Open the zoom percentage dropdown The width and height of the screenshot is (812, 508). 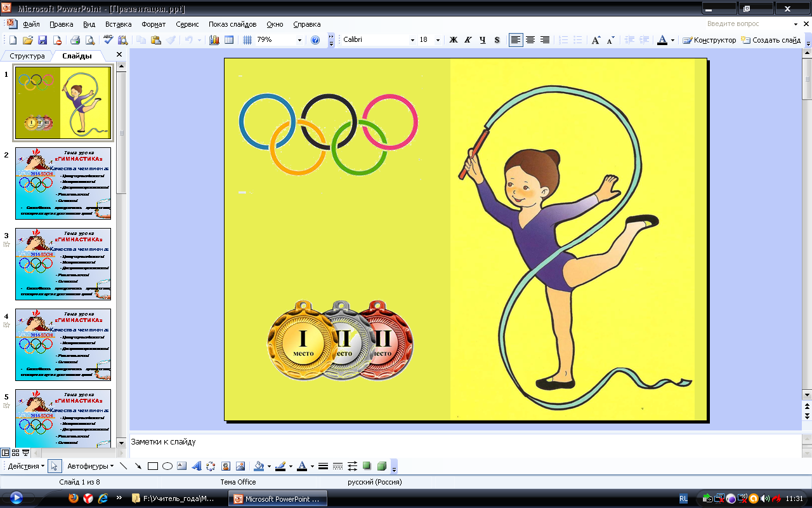299,40
